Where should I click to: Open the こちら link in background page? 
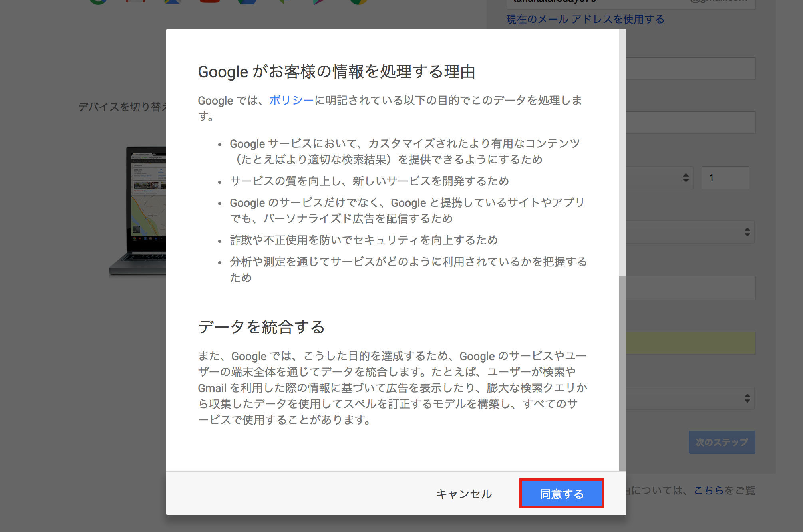pyautogui.click(x=708, y=490)
